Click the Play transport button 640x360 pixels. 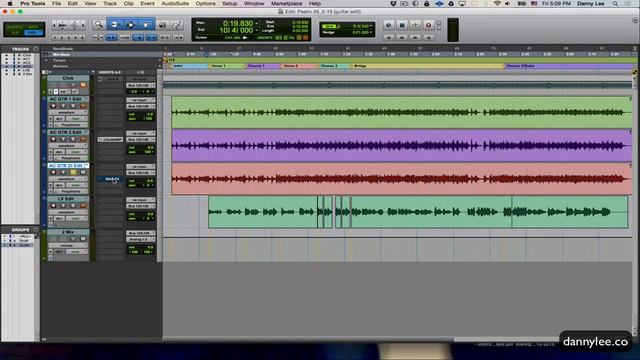[x=415, y=25]
